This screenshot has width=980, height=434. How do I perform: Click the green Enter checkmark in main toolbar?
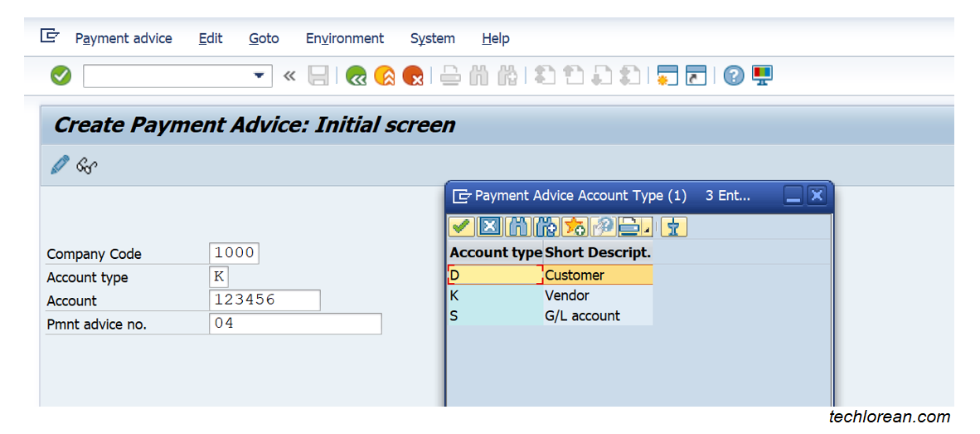tap(61, 76)
